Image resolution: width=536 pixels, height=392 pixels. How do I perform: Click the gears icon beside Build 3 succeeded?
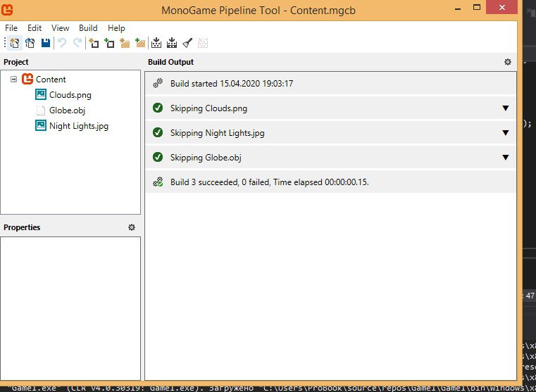[x=158, y=182]
